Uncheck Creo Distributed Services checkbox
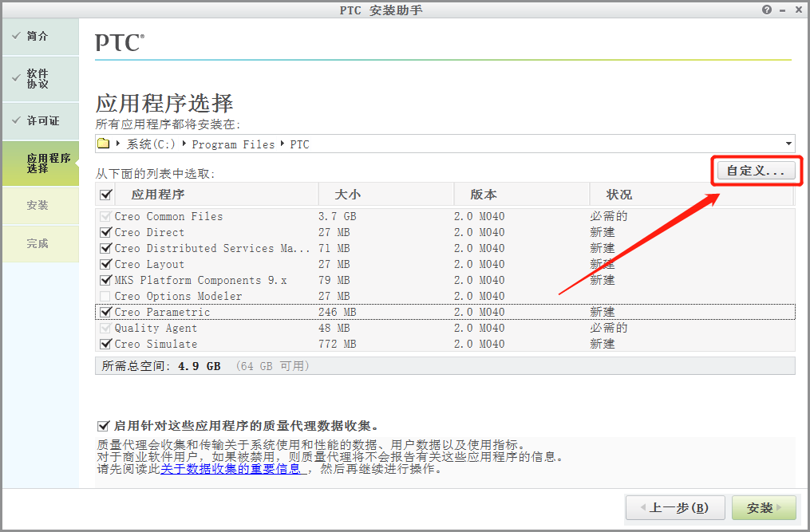810x532 pixels. click(x=106, y=248)
